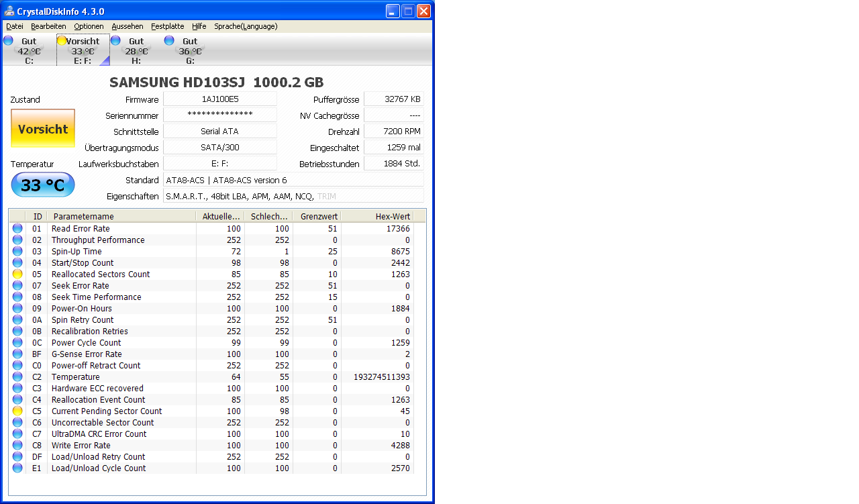Open the Sprache(Language) menu
Screen dimensions: 859x504
[246, 26]
